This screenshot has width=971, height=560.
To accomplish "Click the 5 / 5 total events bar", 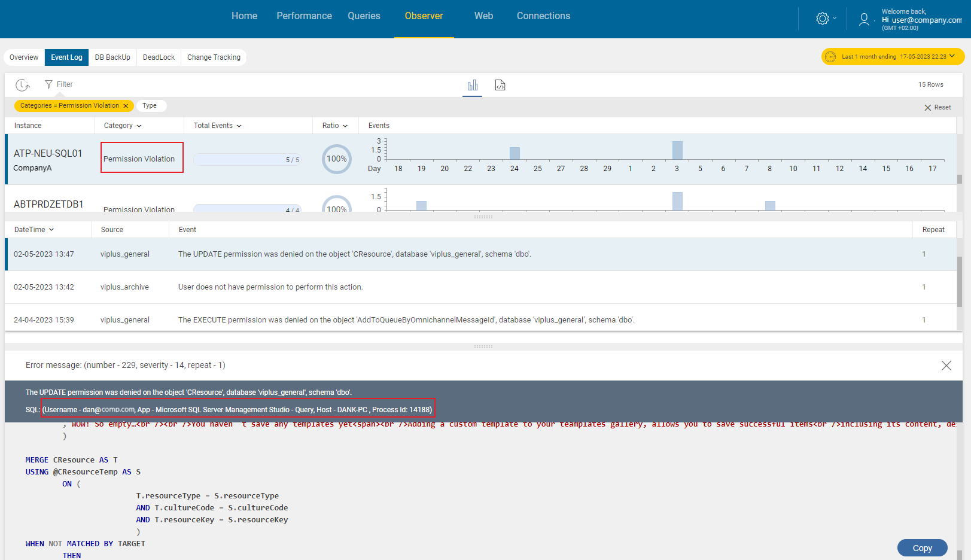I will click(247, 160).
